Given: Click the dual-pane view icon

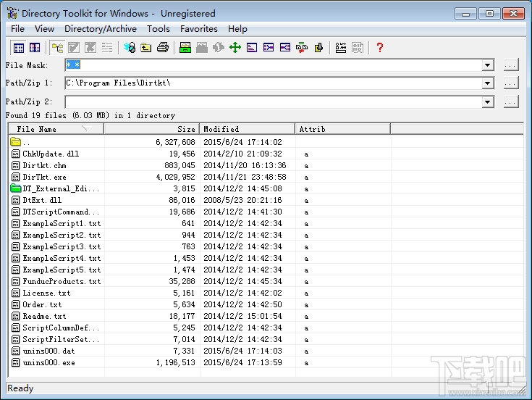Looking at the screenshot, I should [x=35, y=48].
